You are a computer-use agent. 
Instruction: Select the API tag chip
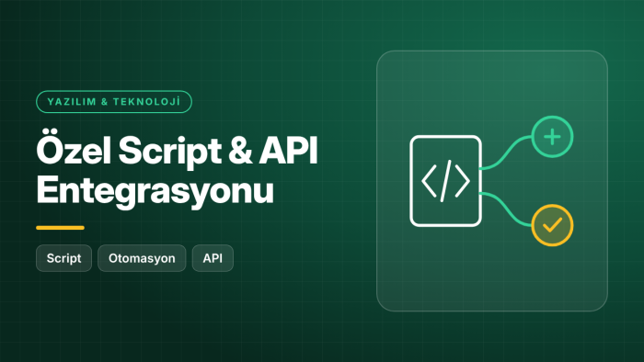tap(213, 258)
